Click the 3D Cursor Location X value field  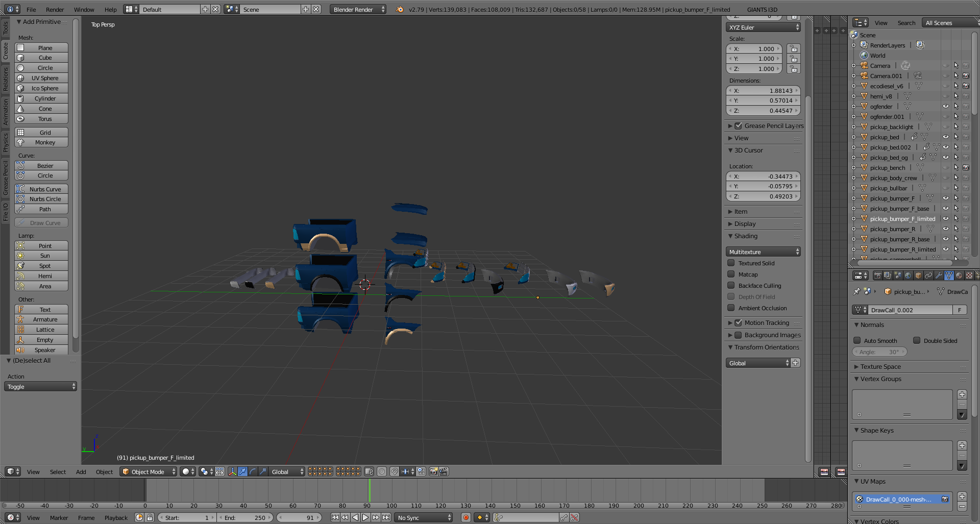click(763, 176)
